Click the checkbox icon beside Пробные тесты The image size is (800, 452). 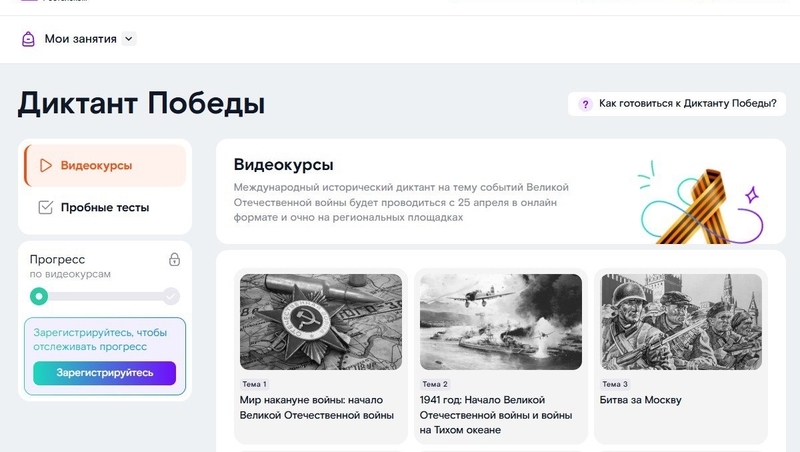(x=45, y=208)
